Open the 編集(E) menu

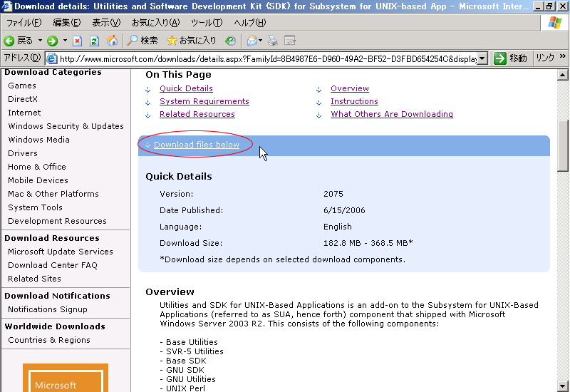point(66,23)
